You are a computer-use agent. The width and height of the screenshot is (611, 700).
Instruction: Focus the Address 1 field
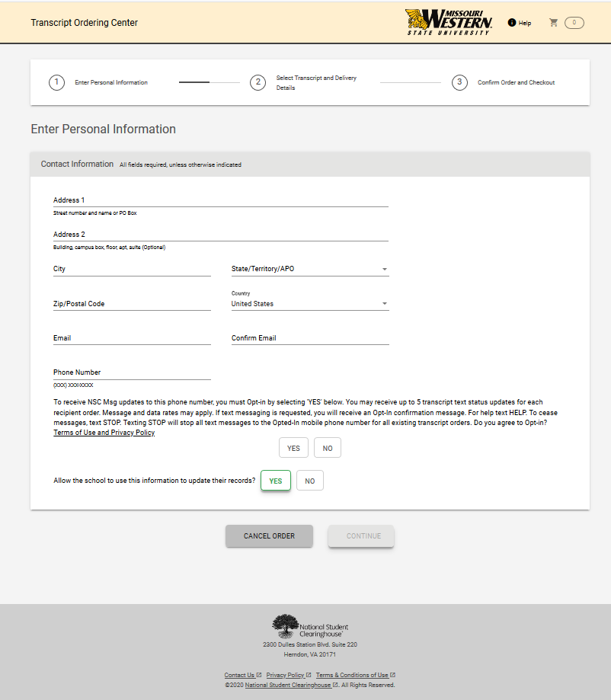click(221, 200)
